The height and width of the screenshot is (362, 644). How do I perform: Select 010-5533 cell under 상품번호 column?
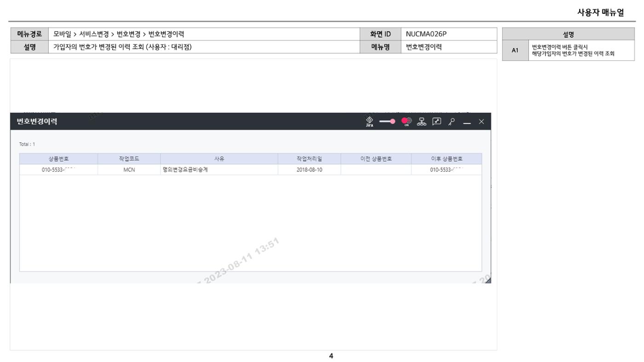pyautogui.click(x=58, y=170)
